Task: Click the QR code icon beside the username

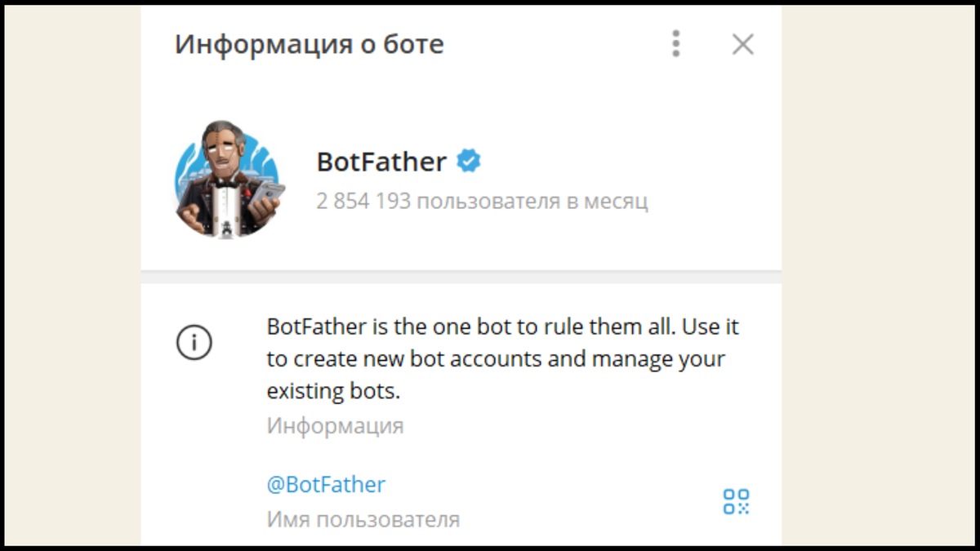Action: [736, 502]
